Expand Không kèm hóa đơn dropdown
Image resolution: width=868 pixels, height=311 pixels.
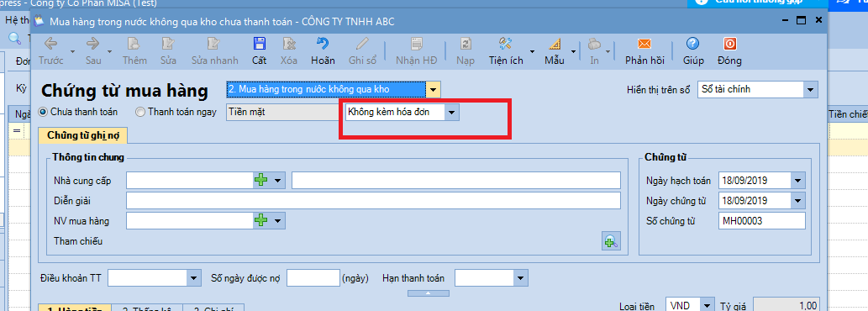pyautogui.click(x=452, y=113)
